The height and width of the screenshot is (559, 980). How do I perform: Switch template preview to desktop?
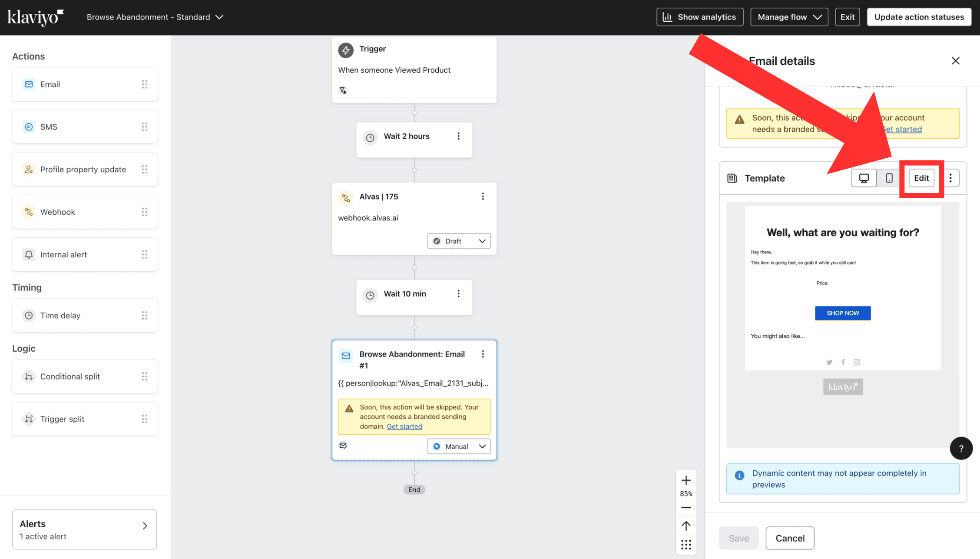pyautogui.click(x=864, y=178)
